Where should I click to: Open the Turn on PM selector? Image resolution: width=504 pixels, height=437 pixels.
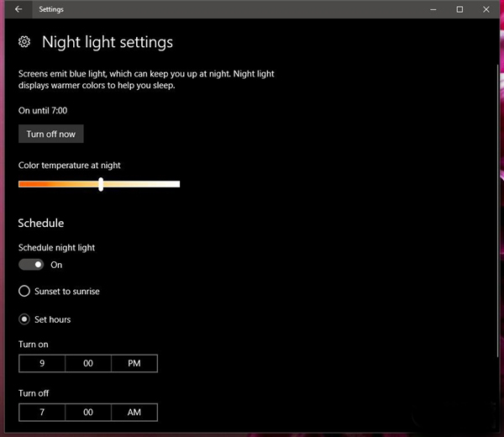coord(134,363)
